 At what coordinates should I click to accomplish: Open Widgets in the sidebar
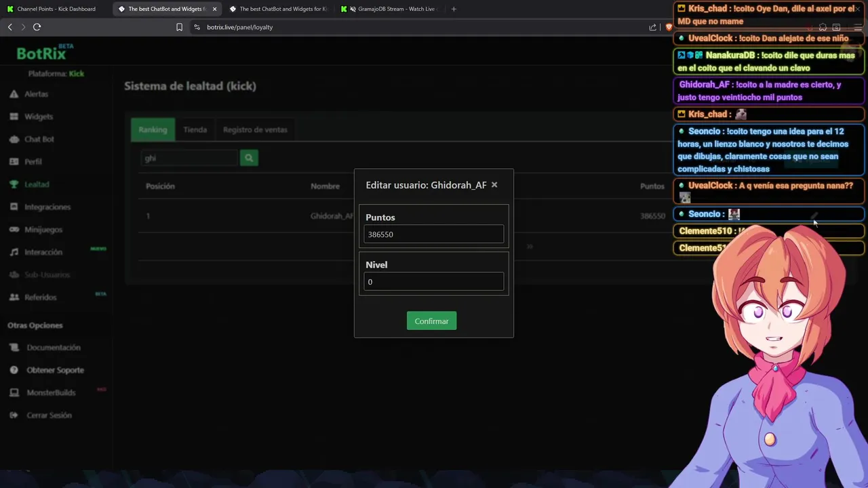(x=39, y=117)
